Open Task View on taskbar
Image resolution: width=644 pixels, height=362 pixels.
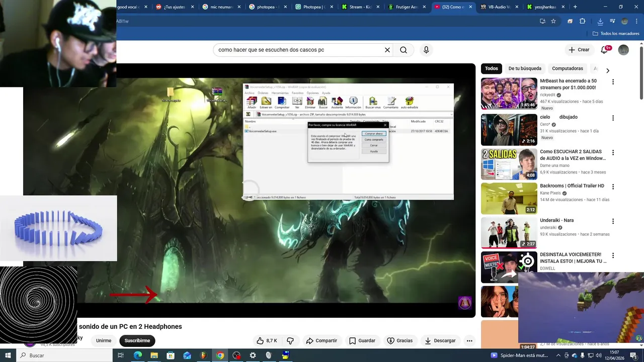pyautogui.click(x=121, y=355)
